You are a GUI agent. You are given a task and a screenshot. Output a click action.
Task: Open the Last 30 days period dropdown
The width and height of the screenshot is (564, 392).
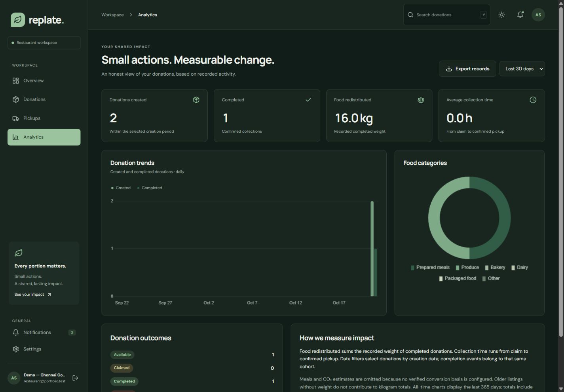pos(522,69)
